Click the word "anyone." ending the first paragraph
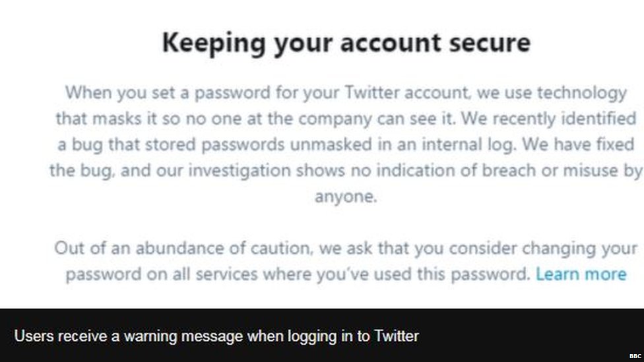 coord(345,196)
